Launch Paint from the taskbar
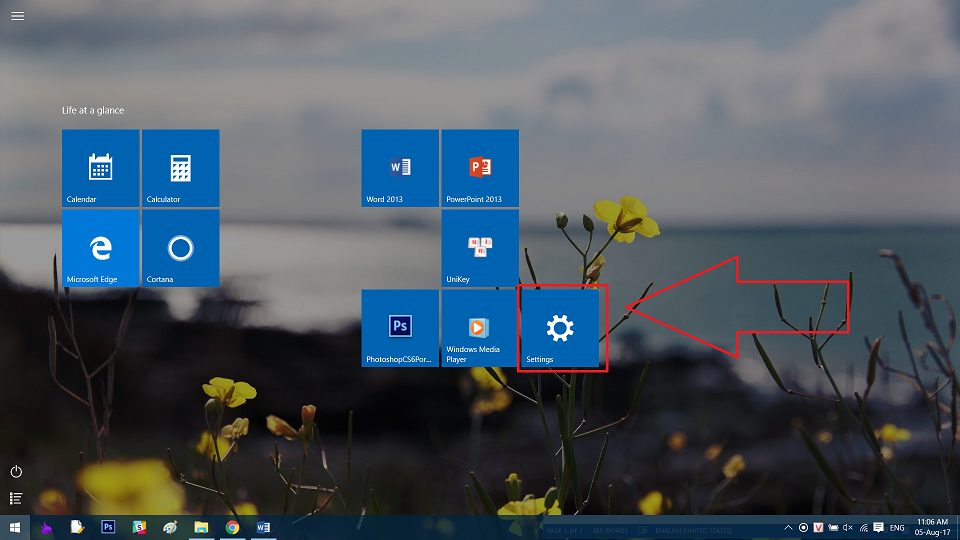Viewport: 960px width, 540px height. pyautogui.click(x=170, y=527)
